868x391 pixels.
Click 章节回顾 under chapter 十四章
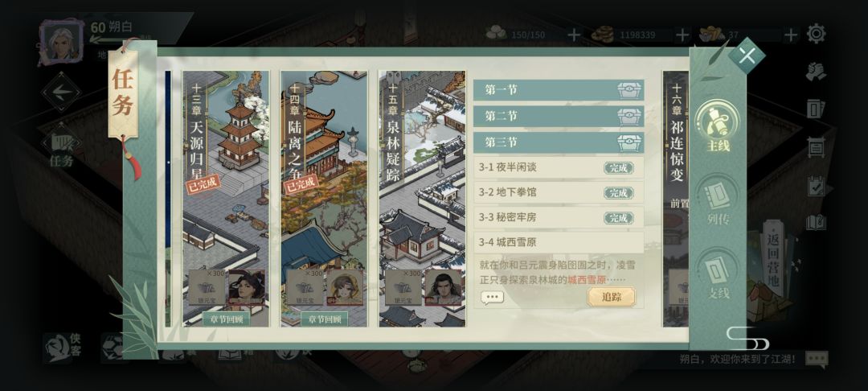click(x=325, y=319)
